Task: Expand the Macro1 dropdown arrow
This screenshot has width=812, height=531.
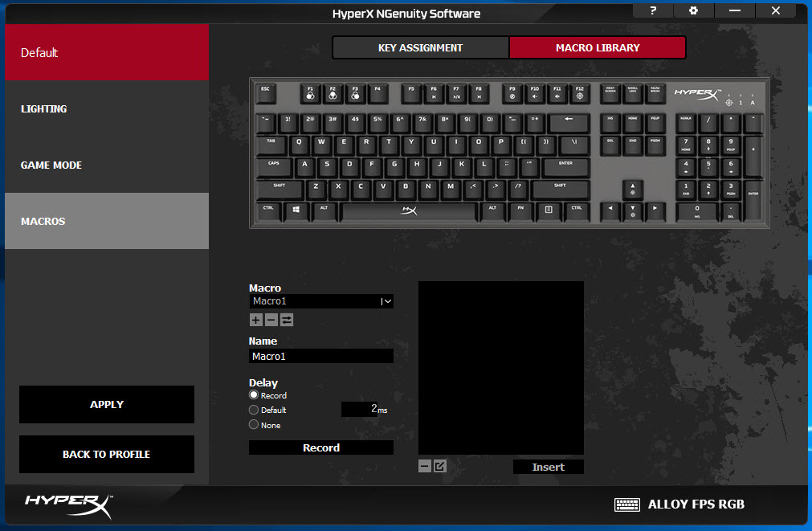Action: (x=387, y=301)
